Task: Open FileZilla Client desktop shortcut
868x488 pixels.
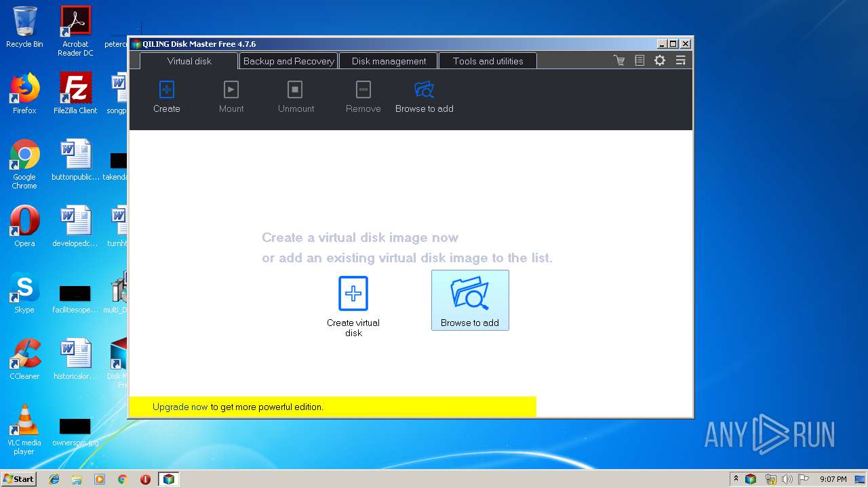Action: pos(75,94)
